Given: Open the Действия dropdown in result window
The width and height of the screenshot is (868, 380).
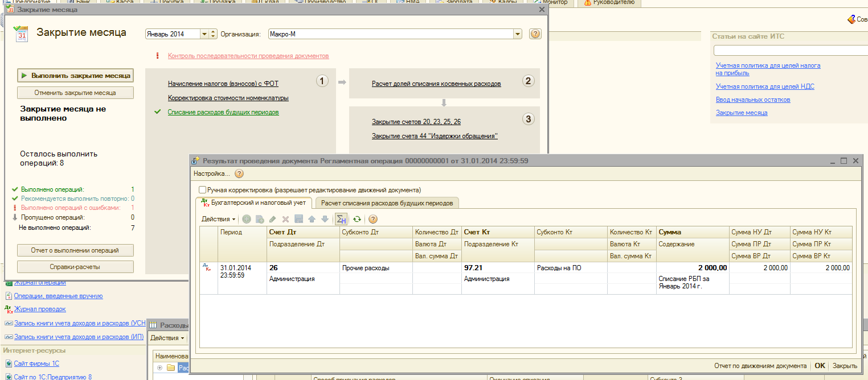Looking at the screenshot, I should point(218,219).
